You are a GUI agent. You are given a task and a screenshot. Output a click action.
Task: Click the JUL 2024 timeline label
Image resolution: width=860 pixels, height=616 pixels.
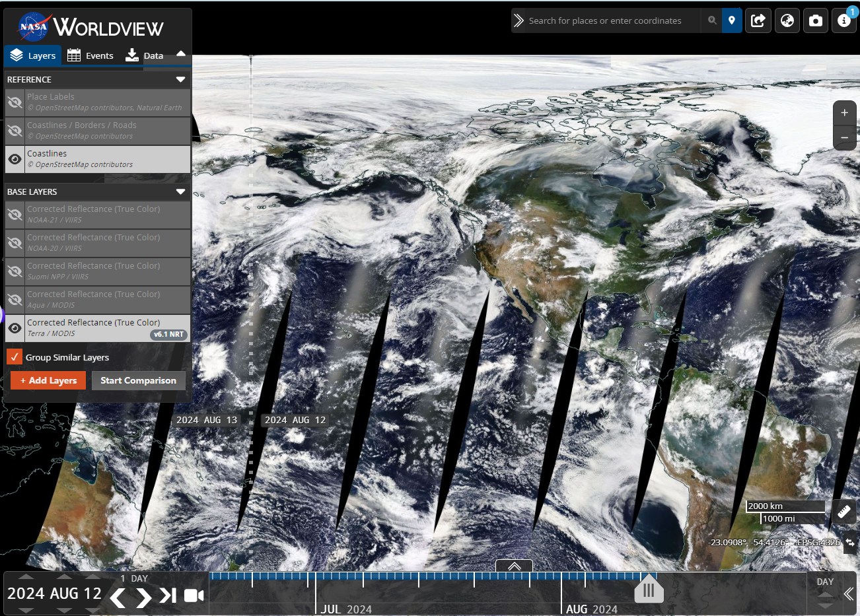pyautogui.click(x=346, y=609)
